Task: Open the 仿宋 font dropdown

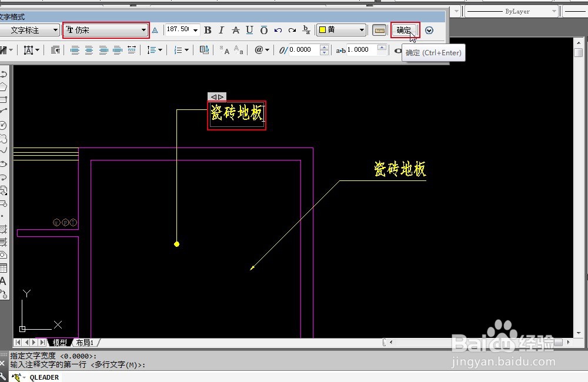Action: 106,30
